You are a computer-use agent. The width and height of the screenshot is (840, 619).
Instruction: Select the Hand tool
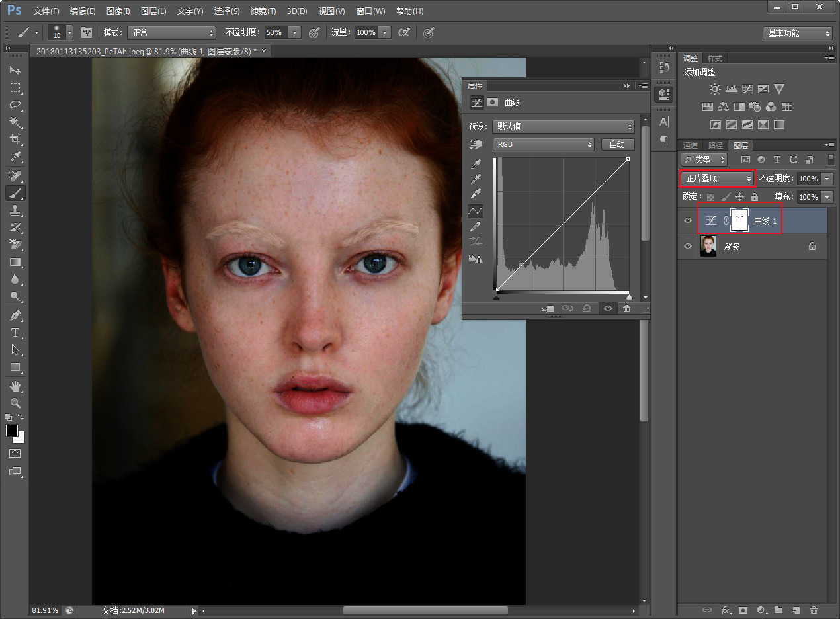pyautogui.click(x=15, y=386)
